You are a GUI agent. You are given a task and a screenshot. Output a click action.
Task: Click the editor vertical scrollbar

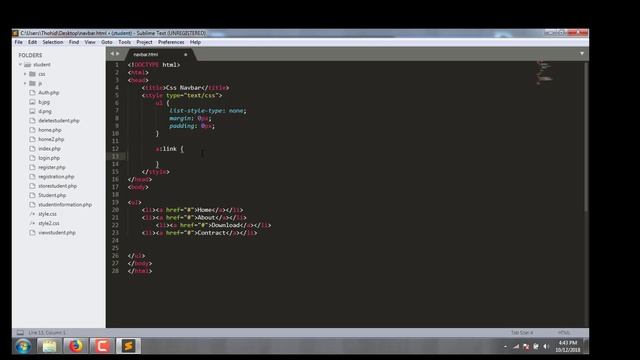[x=586, y=137]
